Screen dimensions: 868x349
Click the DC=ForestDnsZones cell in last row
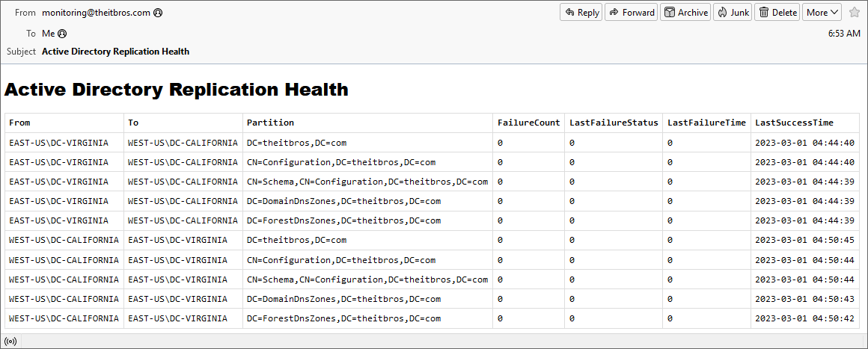tap(343, 319)
